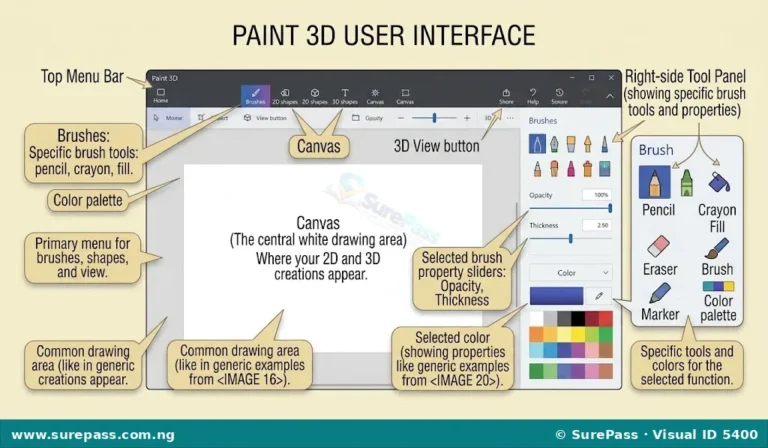This screenshot has width=768, height=448.
Task: Select the orange spray can brush
Action: [588, 169]
